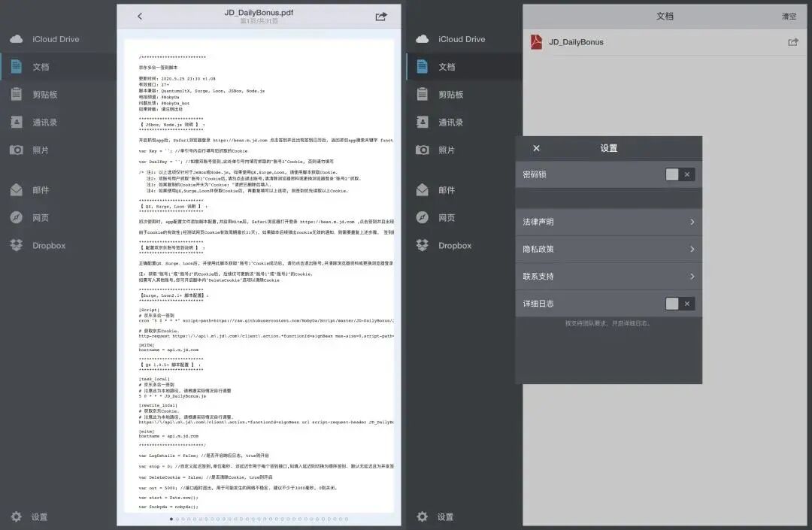Toggle the 详细日志 verbose log switch
Image resolution: width=812 pixels, height=530 pixels.
(x=680, y=304)
